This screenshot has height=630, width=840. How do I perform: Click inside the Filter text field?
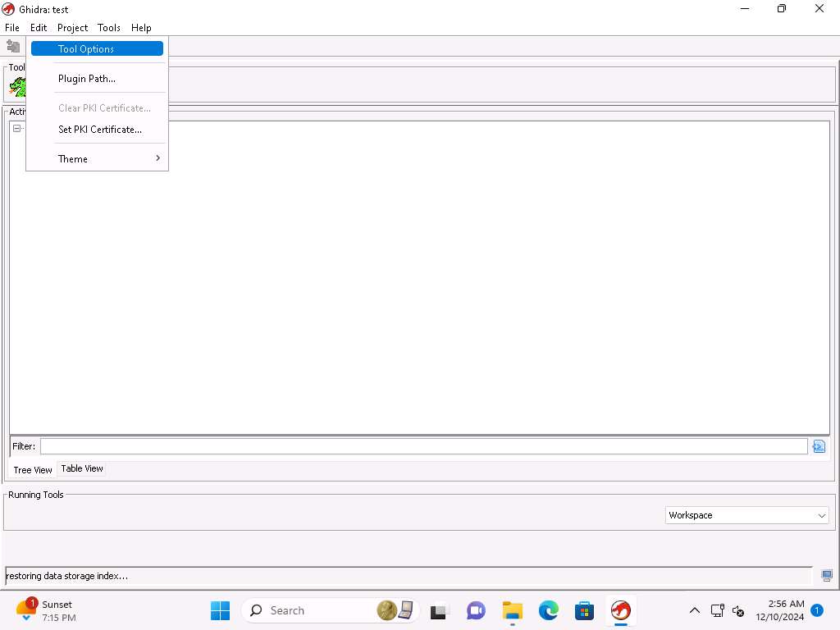coord(423,446)
